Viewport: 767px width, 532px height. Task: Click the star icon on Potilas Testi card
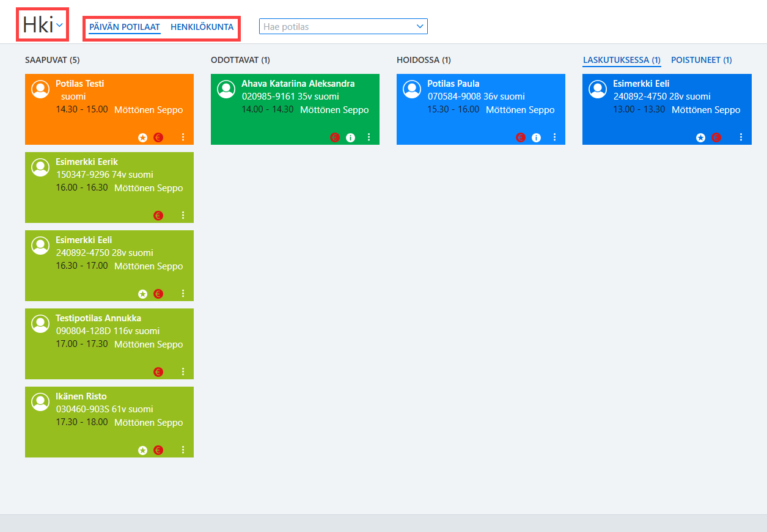click(143, 137)
